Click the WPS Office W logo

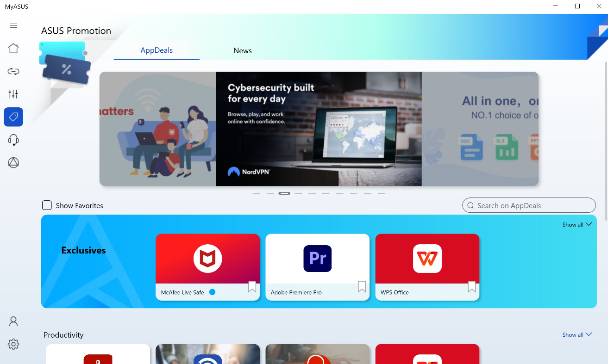click(x=427, y=259)
